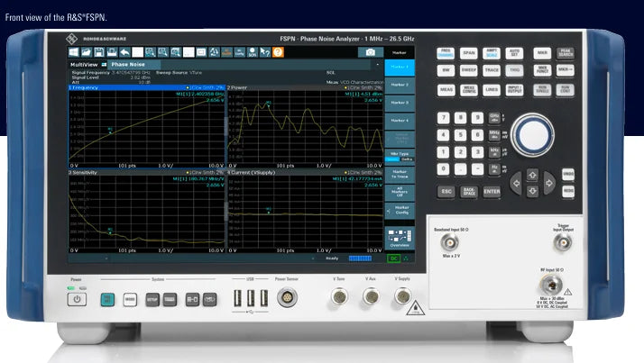The image size is (644, 363).
Task: Click the print icon in toolbar
Action: 112,52
